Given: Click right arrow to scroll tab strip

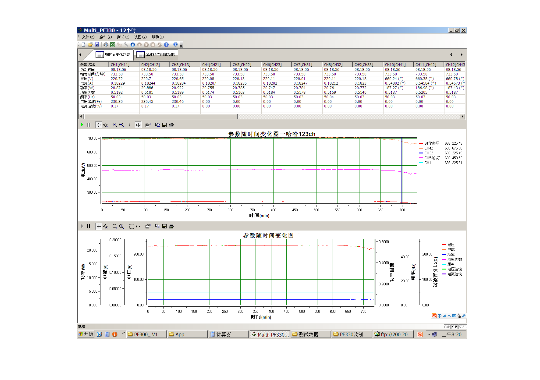Looking at the screenshot, I should (461, 55).
